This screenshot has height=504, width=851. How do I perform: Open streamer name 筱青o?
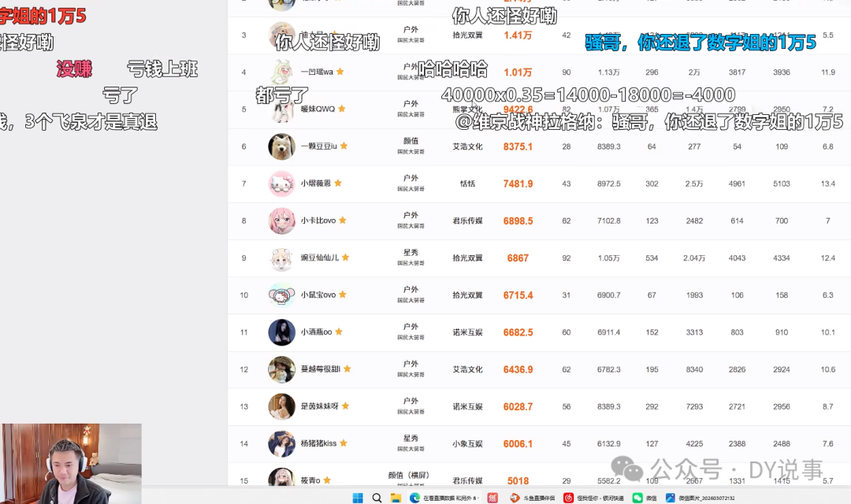(310, 480)
